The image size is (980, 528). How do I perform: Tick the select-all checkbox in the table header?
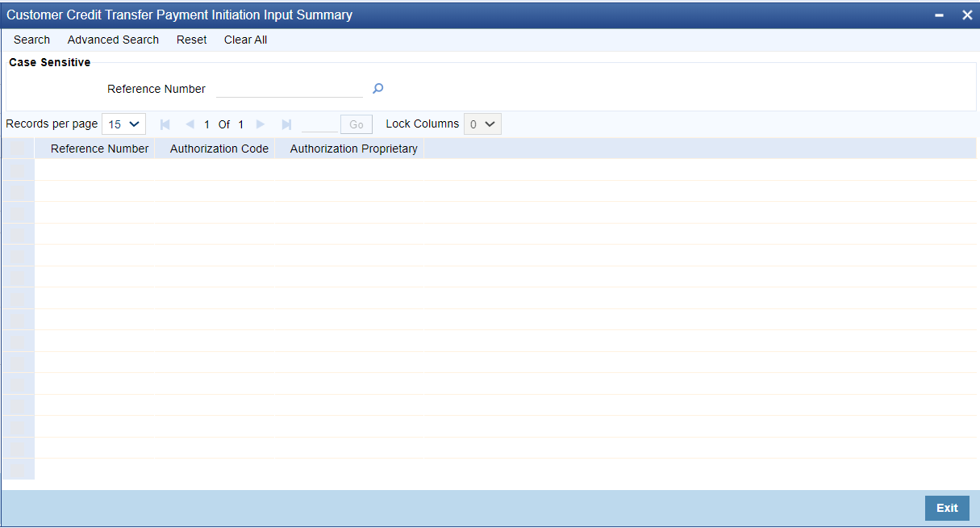coord(18,149)
